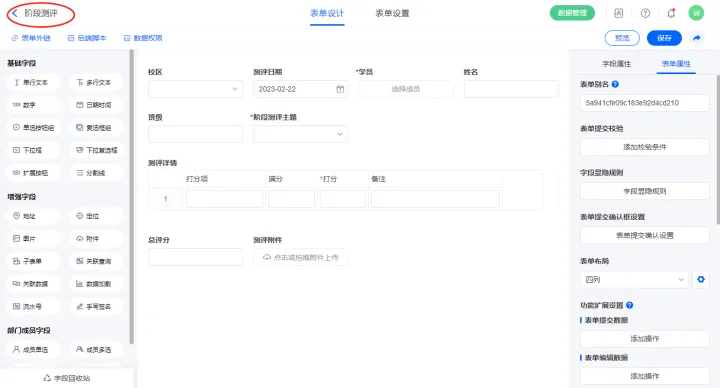Expand the 阶段测评主题 dropdown

pyautogui.click(x=300, y=134)
